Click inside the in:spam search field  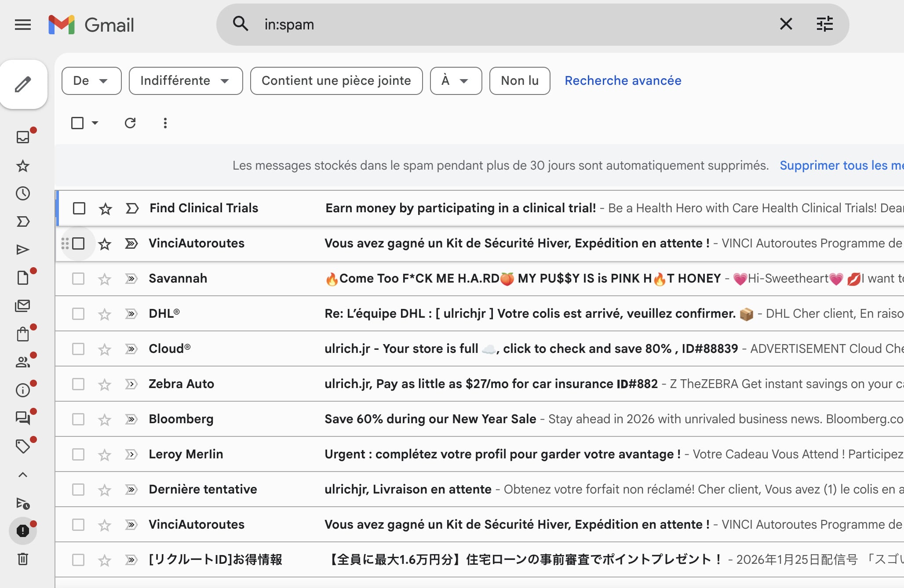tap(484, 25)
